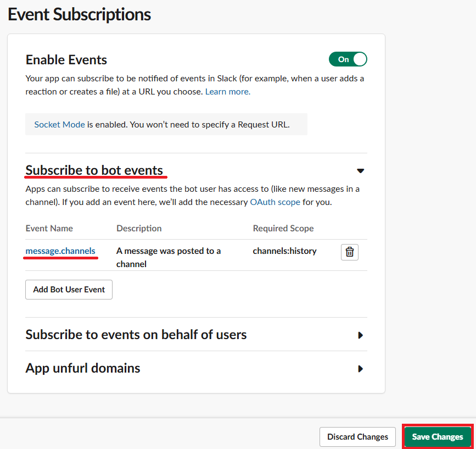
Task: Click the Description column header
Action: coord(139,228)
